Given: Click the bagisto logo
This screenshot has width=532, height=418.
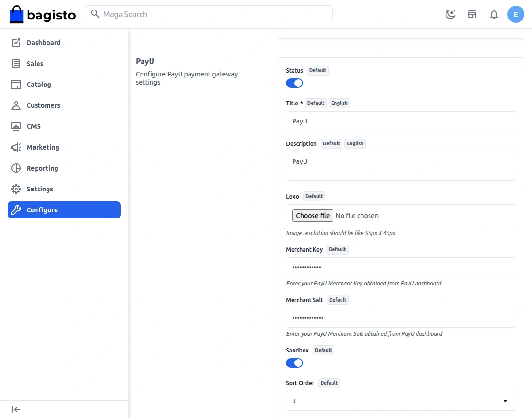Looking at the screenshot, I should (43, 15).
